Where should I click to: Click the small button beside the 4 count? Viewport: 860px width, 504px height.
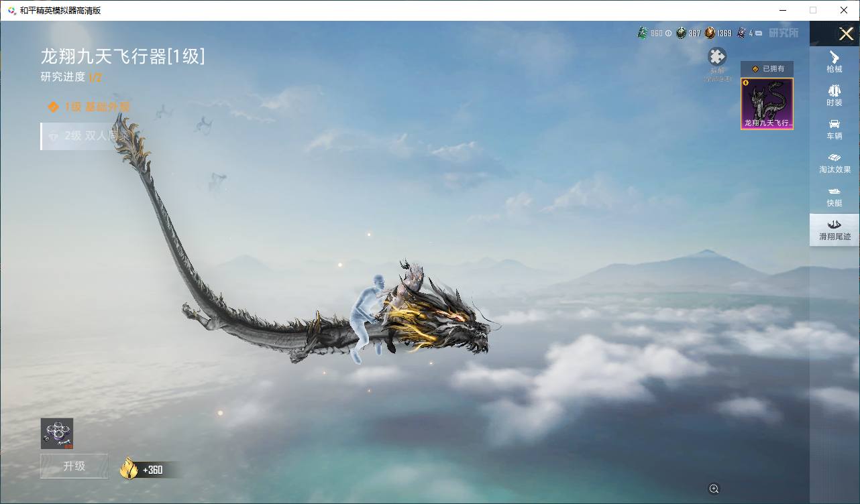(760, 33)
